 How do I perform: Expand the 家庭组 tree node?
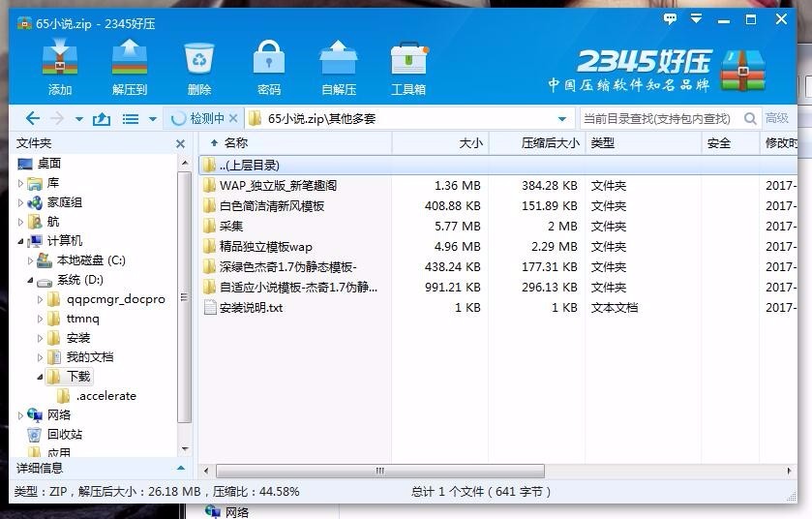(x=20, y=202)
